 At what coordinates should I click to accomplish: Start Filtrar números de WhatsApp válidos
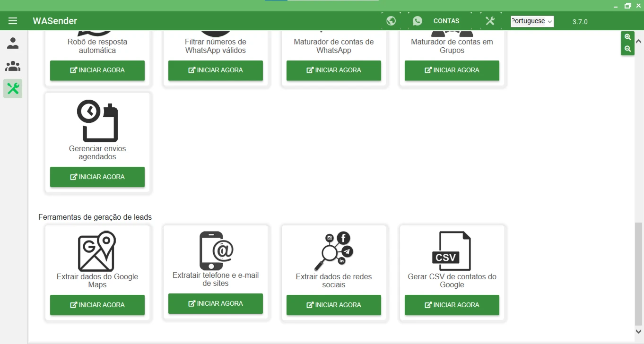216,70
